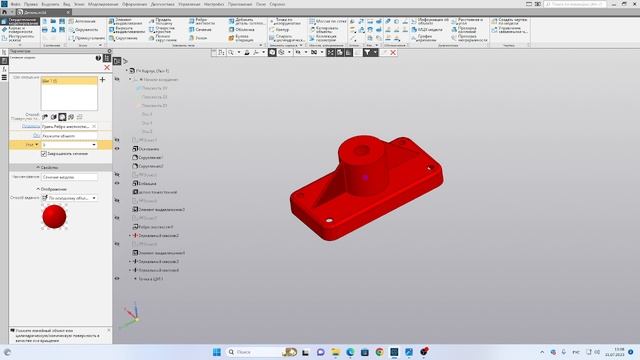Open Расстояние и угол measurement

tap(467, 21)
